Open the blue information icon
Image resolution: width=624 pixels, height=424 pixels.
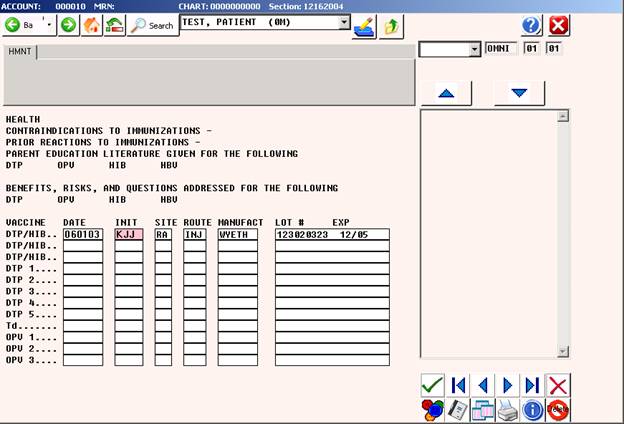coord(533,409)
